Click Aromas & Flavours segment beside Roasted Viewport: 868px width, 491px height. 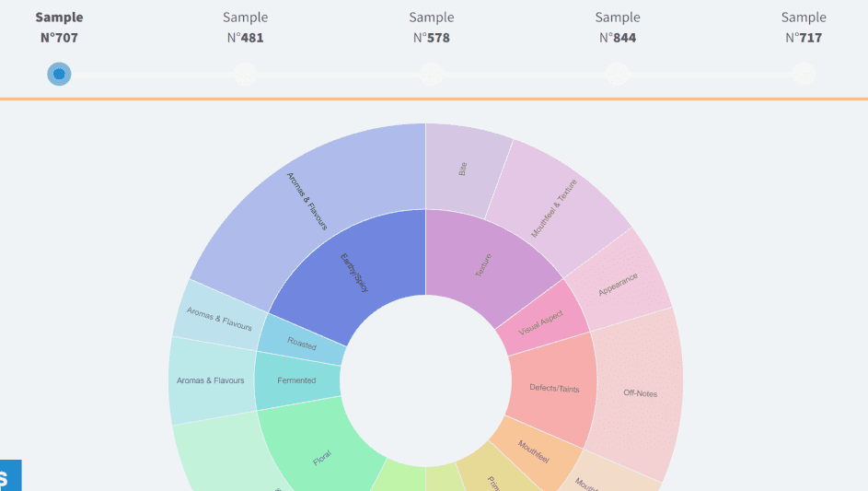pyautogui.click(x=219, y=318)
